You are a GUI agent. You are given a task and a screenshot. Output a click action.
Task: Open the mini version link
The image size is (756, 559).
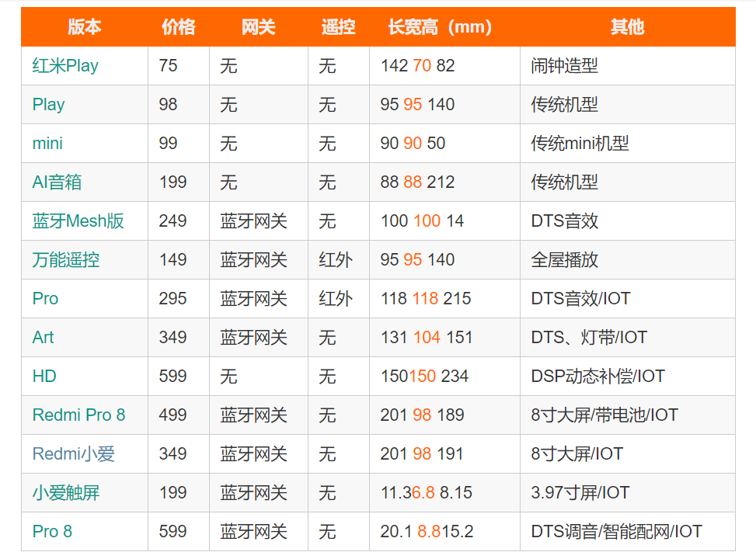pos(47,143)
